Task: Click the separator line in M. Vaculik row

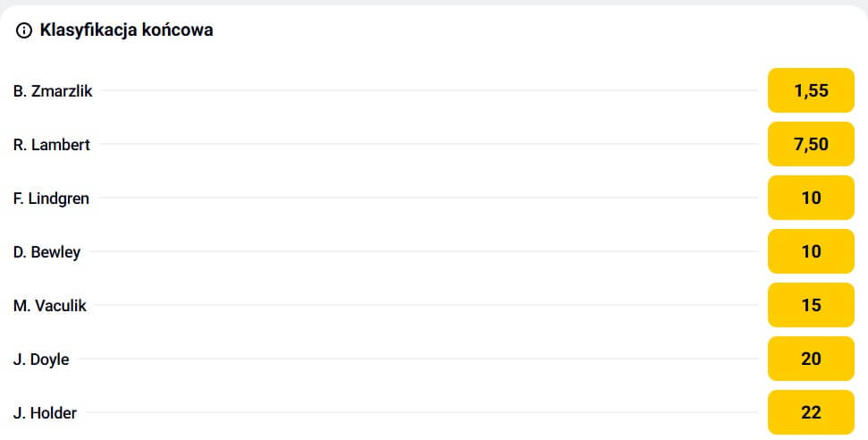Action: tap(426, 305)
